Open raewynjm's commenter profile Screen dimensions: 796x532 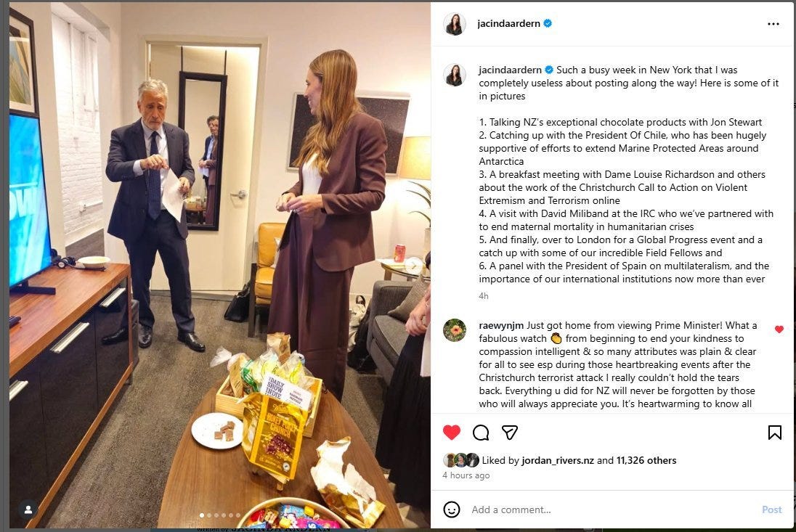pos(500,325)
